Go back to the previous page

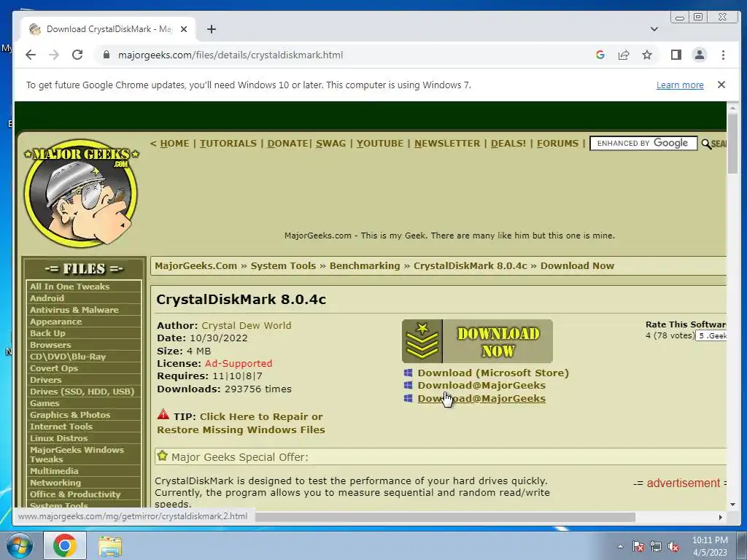(x=31, y=55)
